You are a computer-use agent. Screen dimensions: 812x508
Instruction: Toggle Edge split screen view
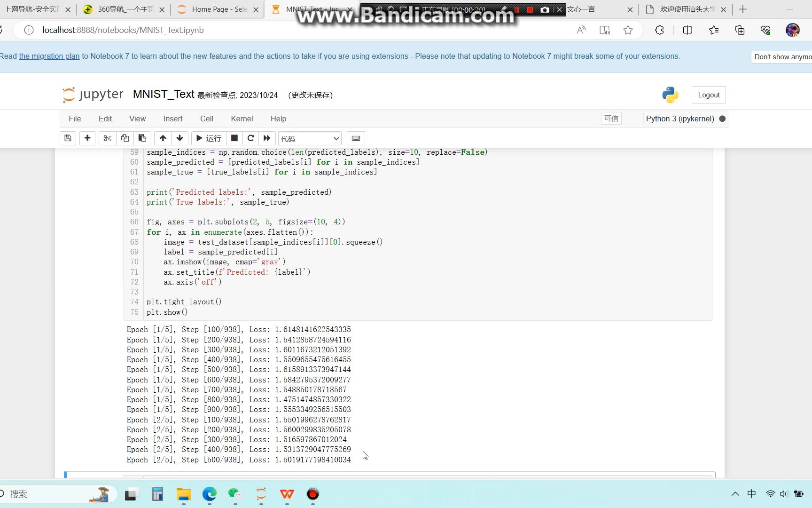[x=687, y=30]
